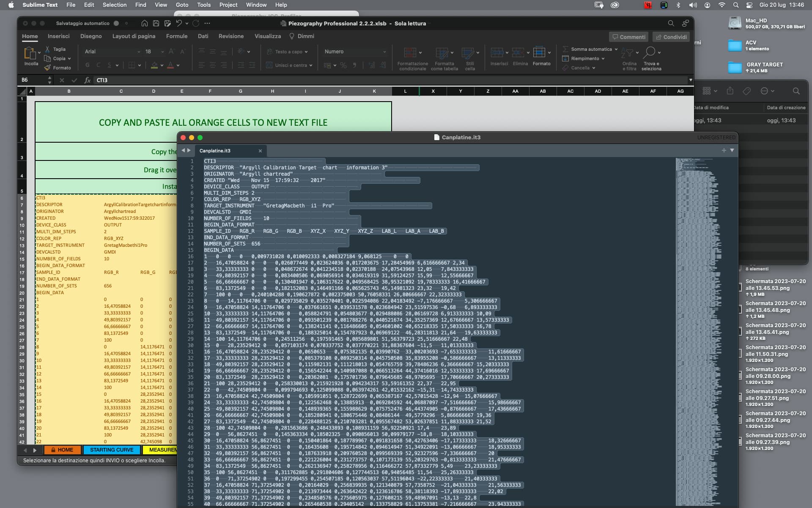
Task: Open the font size 18 dropdown
Action: click(x=162, y=52)
